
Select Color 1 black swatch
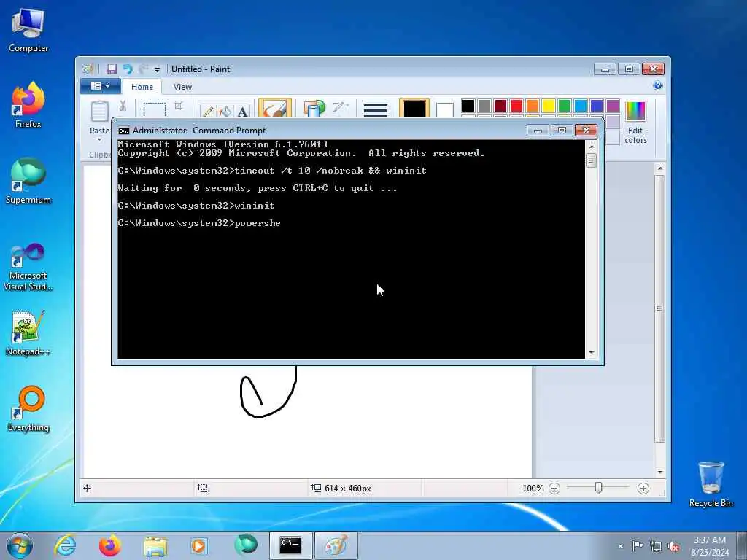[x=414, y=108]
